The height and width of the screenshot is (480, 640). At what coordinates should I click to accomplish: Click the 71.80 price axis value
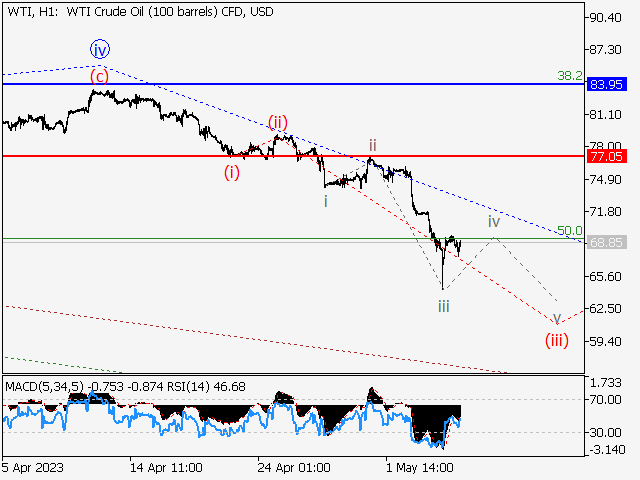click(x=606, y=211)
